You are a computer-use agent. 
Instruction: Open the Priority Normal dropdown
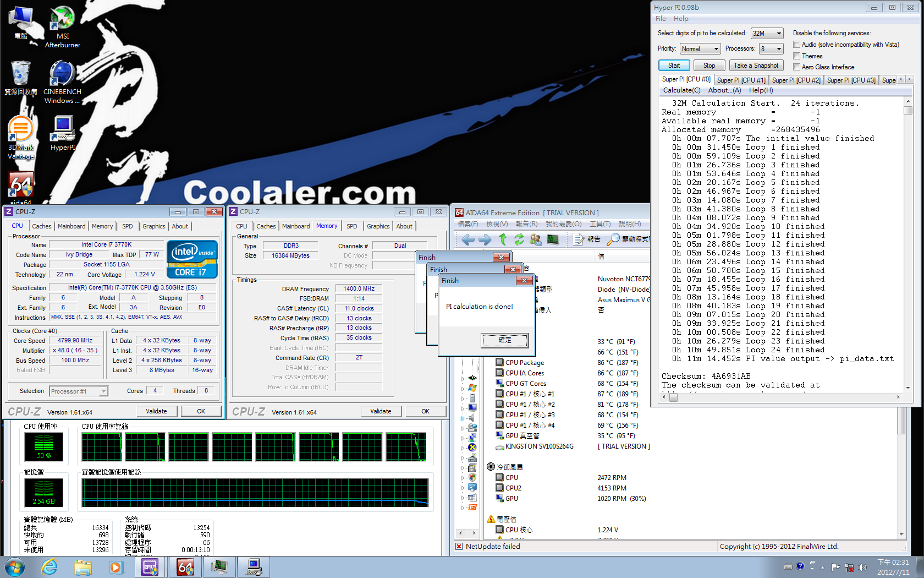coord(700,49)
